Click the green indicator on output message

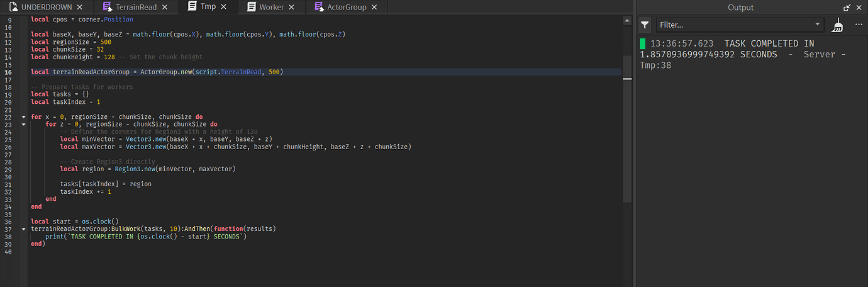(x=643, y=43)
